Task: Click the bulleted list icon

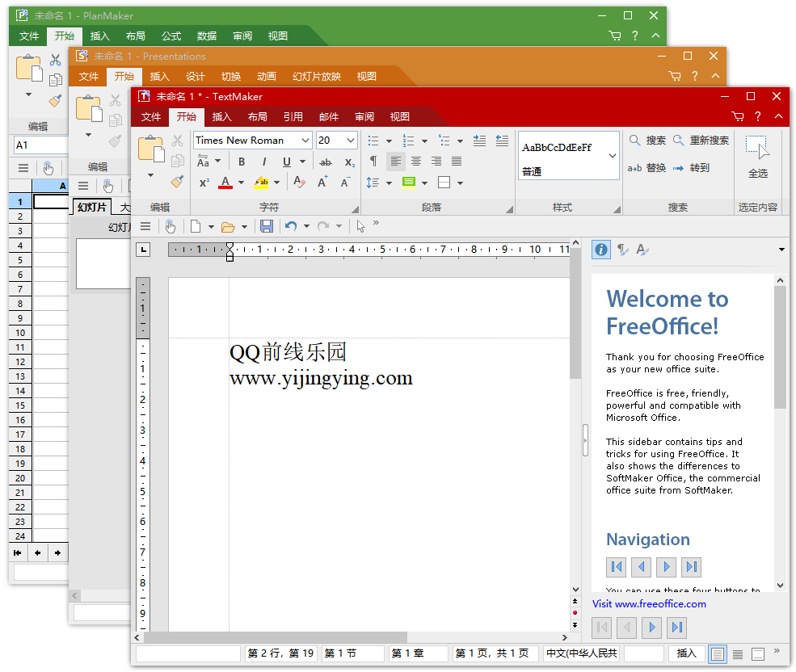Action: click(x=373, y=141)
